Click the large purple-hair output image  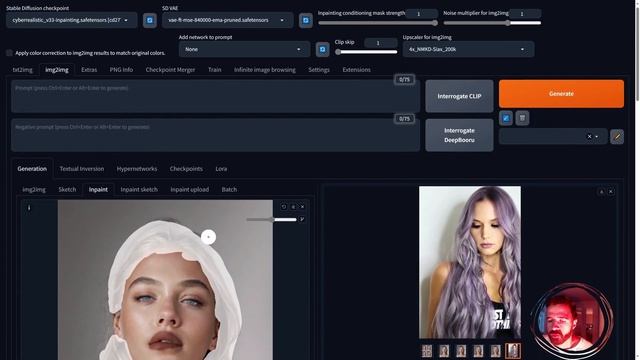click(470, 262)
